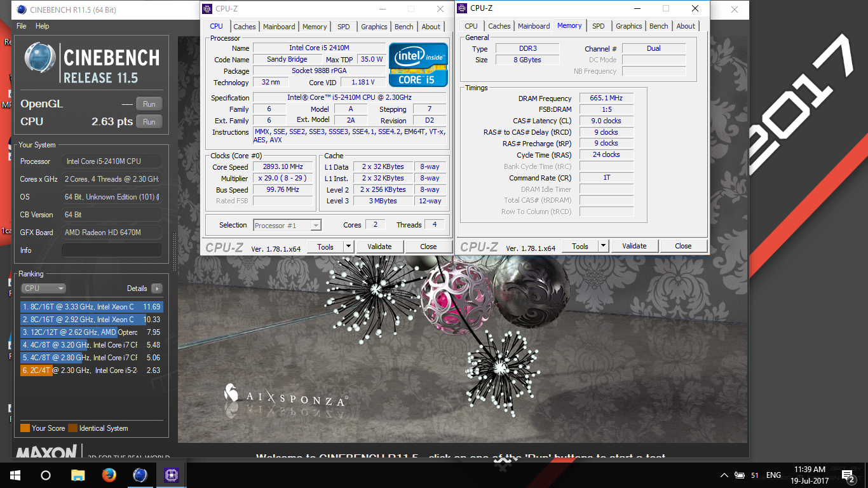Click Tools button in left CPU-Z window
This screenshot has width=868, height=488.
click(x=325, y=247)
